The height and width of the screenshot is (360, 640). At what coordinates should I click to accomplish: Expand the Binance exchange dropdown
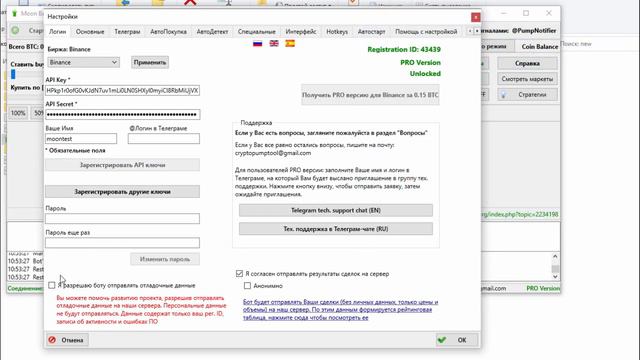pos(83,62)
